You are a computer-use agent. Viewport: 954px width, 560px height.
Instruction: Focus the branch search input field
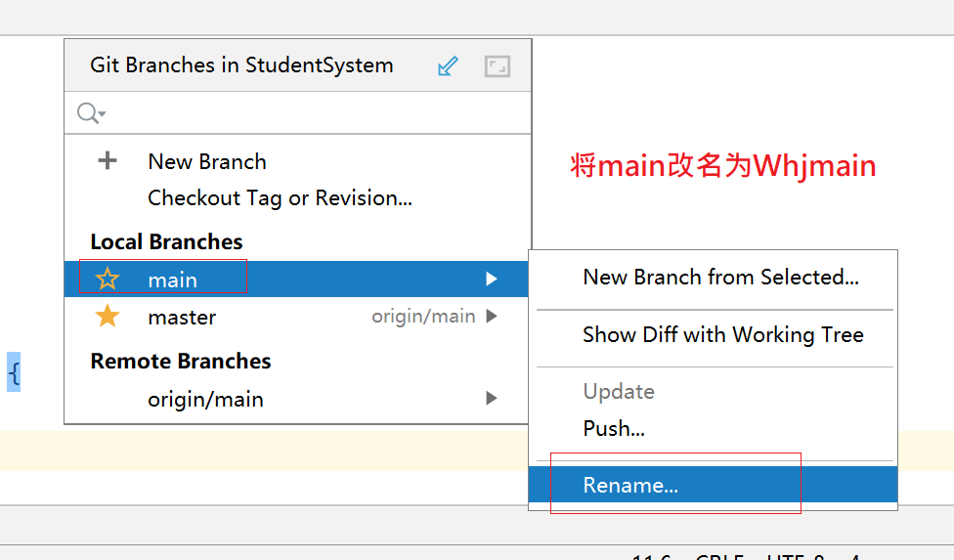[313, 113]
